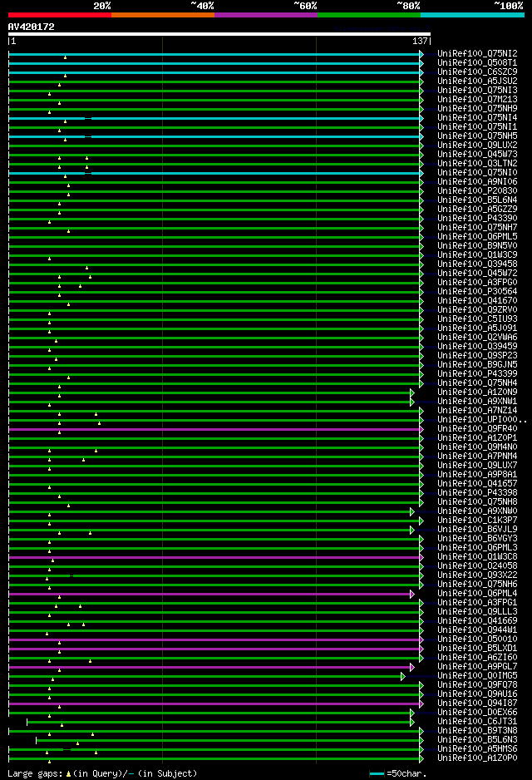
Task: Click the UniRef100_A1Z0P0 hit name
Action: click(x=477, y=758)
